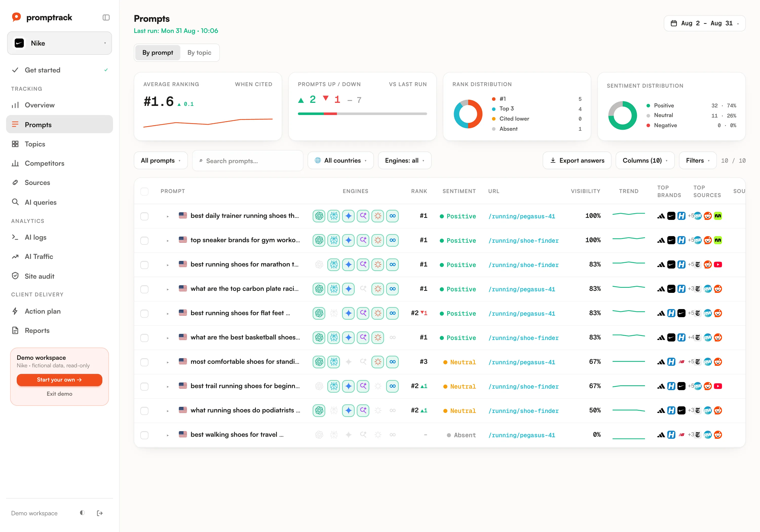Click the Positive legend color dot
The width and height of the screenshot is (760, 532).
click(648, 106)
